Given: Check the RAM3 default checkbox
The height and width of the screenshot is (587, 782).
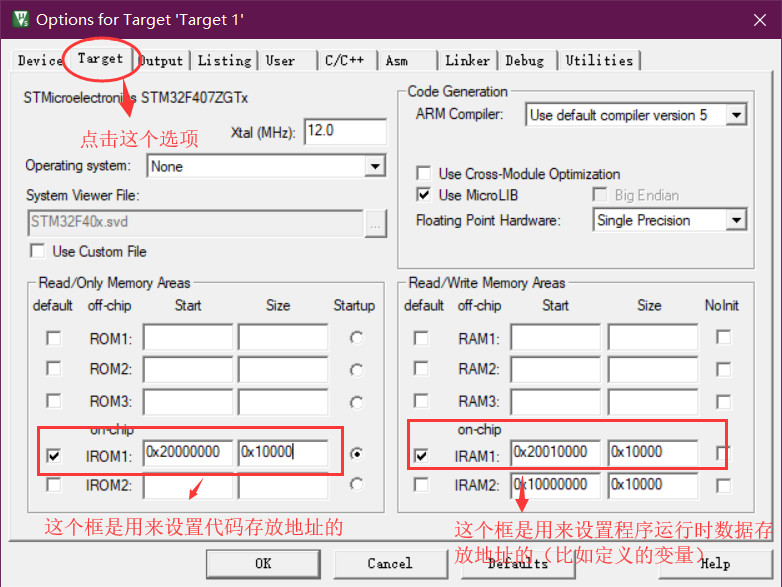Looking at the screenshot, I should (x=421, y=400).
